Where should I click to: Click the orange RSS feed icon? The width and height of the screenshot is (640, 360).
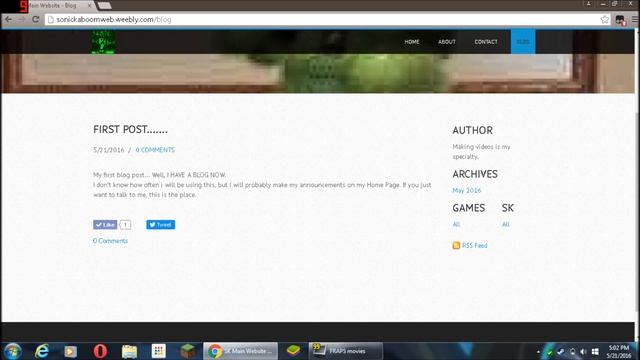point(456,245)
